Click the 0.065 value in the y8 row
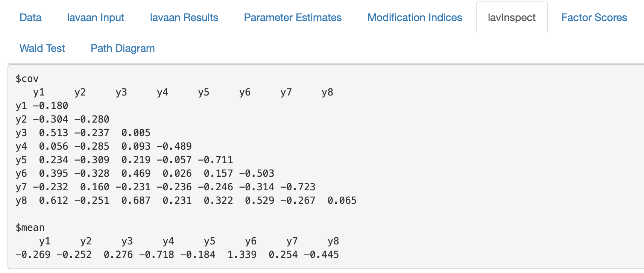644x273 pixels. pos(342,201)
